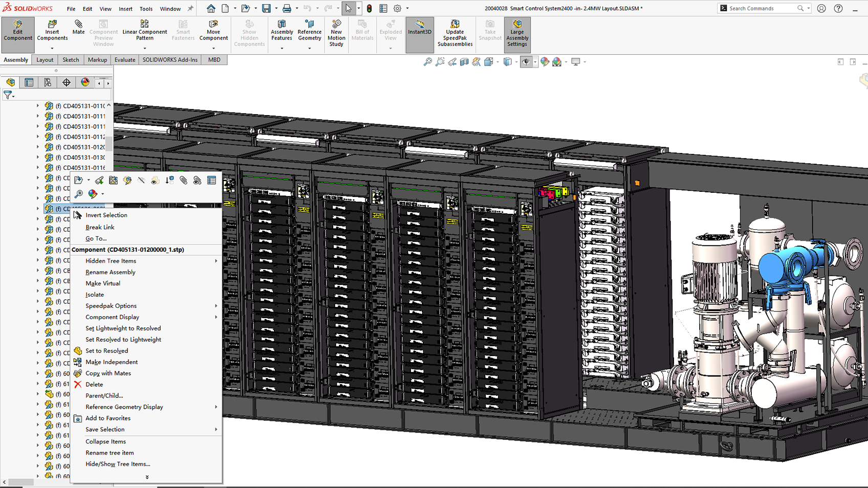Click the Zoom to Selection context icon
Screen dimensions: 868x488
pos(78,194)
